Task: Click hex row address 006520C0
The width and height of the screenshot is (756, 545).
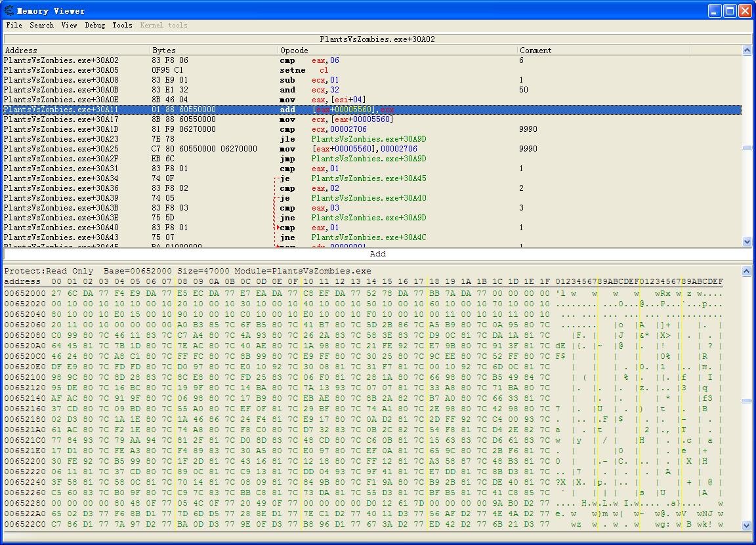Action: (24, 356)
